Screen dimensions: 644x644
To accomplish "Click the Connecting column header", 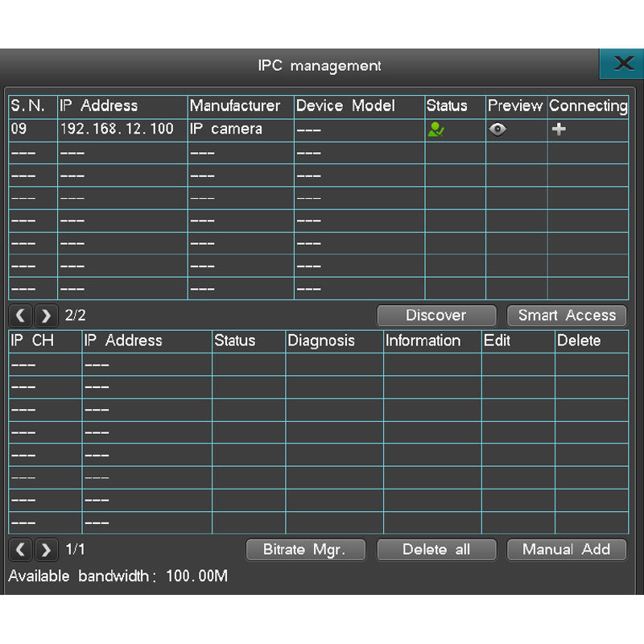I will (x=588, y=107).
